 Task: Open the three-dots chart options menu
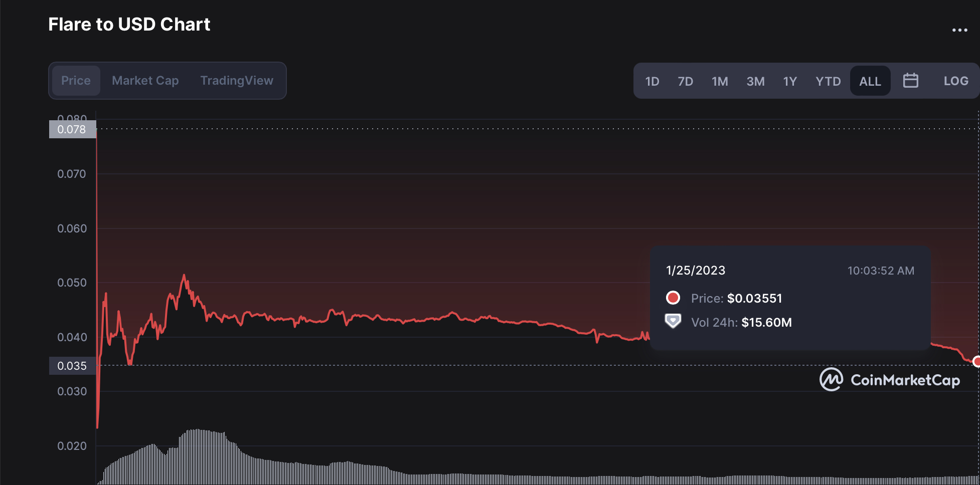tap(959, 30)
